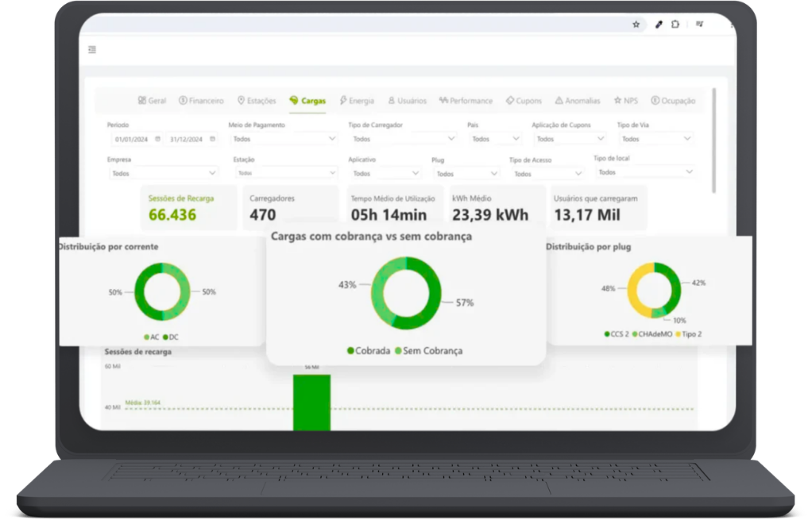
Task: Open the Usuários tab
Action: (x=407, y=100)
